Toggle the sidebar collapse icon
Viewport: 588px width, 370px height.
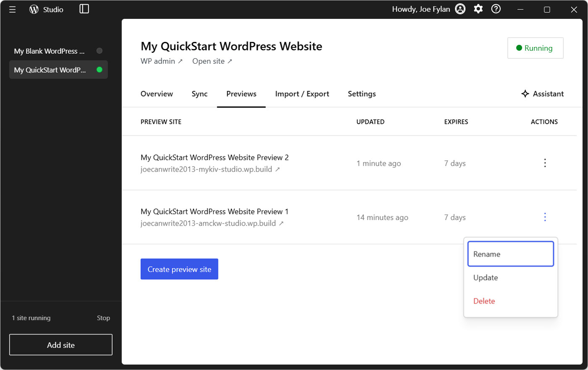pos(84,9)
